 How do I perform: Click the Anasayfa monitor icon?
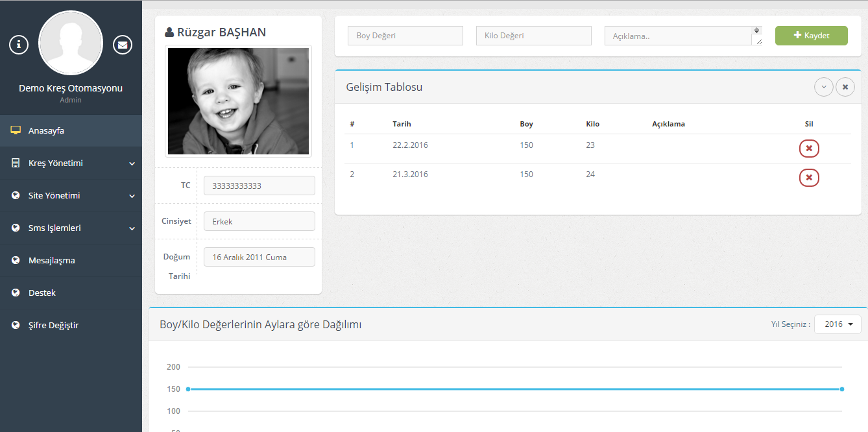click(x=16, y=130)
